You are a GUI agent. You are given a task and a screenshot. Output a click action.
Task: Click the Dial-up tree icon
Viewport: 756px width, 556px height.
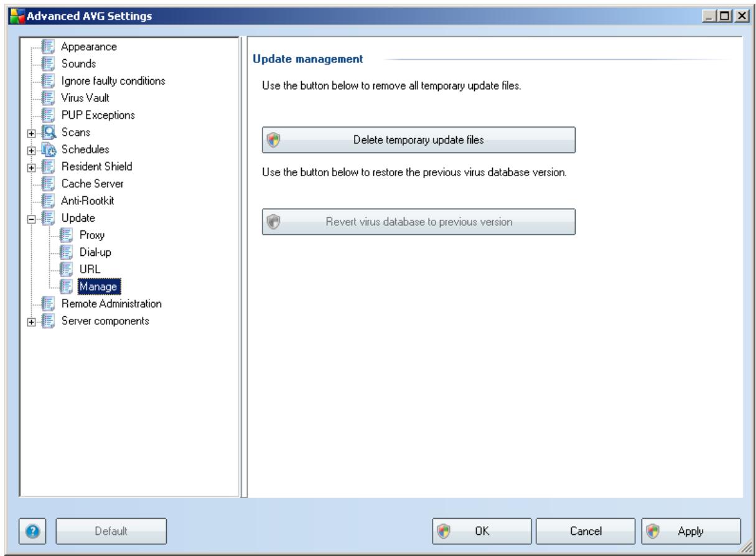(66, 252)
